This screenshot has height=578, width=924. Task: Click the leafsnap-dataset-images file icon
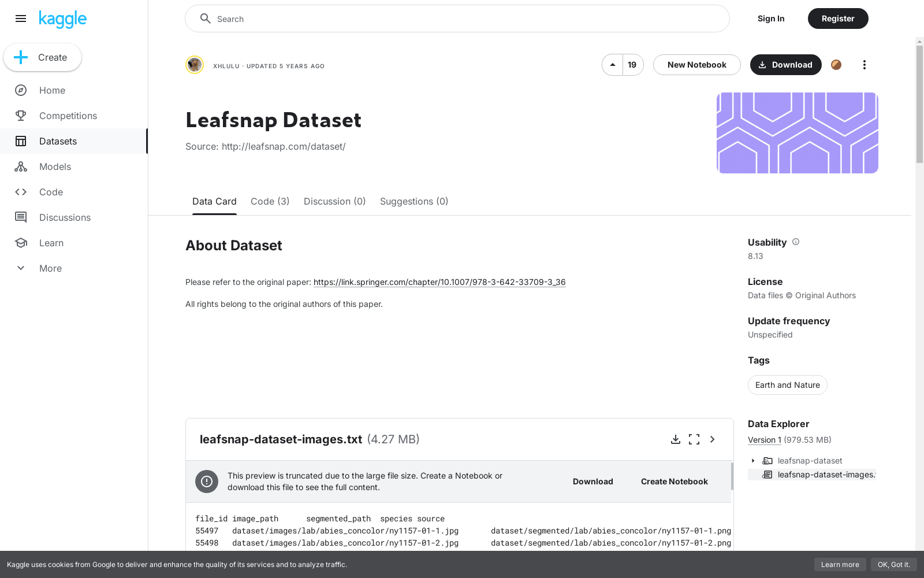click(767, 475)
